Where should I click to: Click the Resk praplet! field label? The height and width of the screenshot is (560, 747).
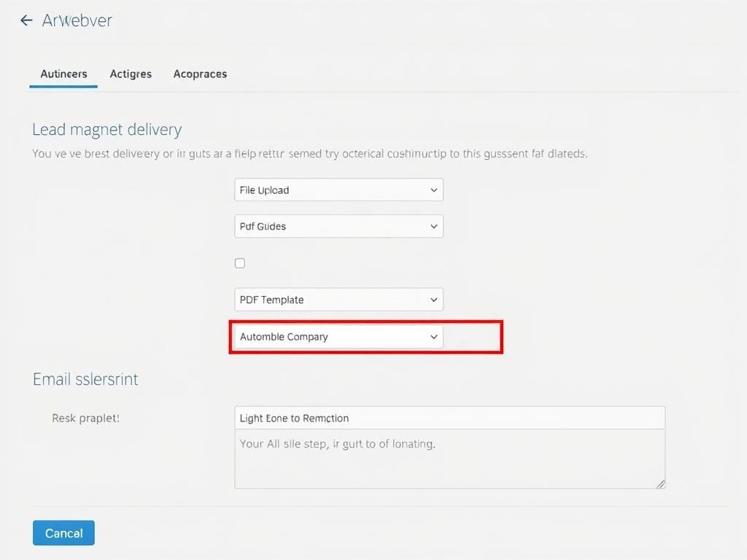click(x=85, y=419)
